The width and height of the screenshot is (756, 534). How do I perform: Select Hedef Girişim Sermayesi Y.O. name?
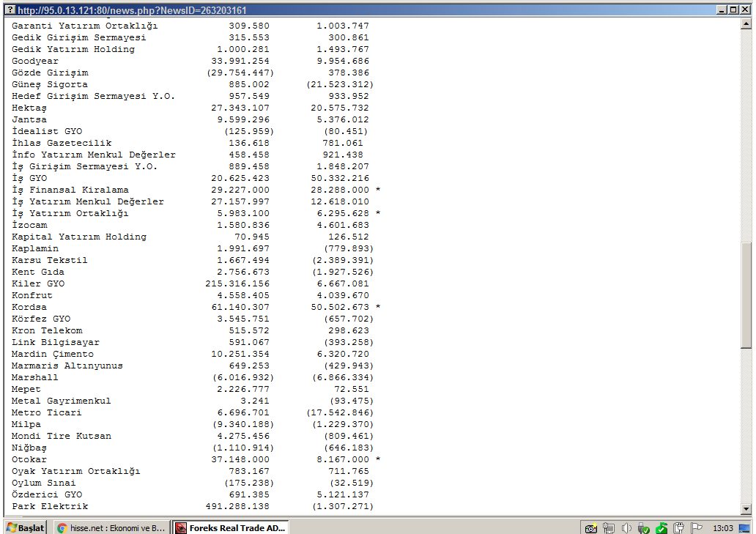coord(93,97)
